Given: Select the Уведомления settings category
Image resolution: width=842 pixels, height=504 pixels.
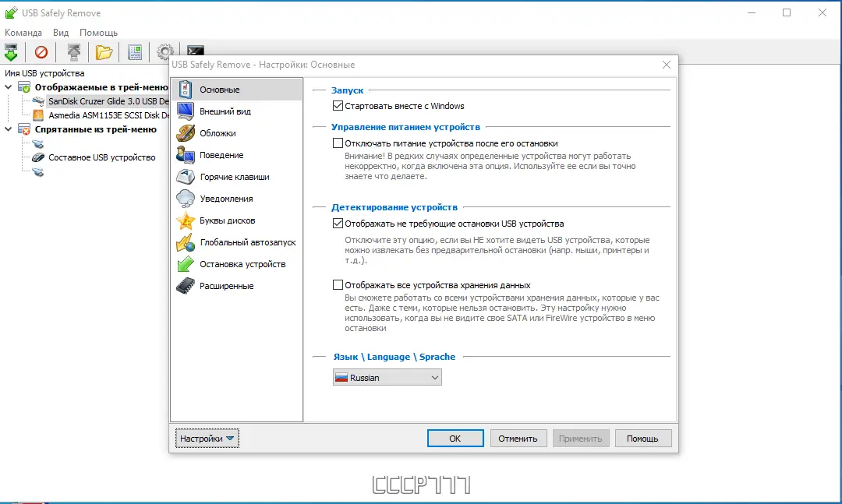Looking at the screenshot, I should click(x=236, y=199).
